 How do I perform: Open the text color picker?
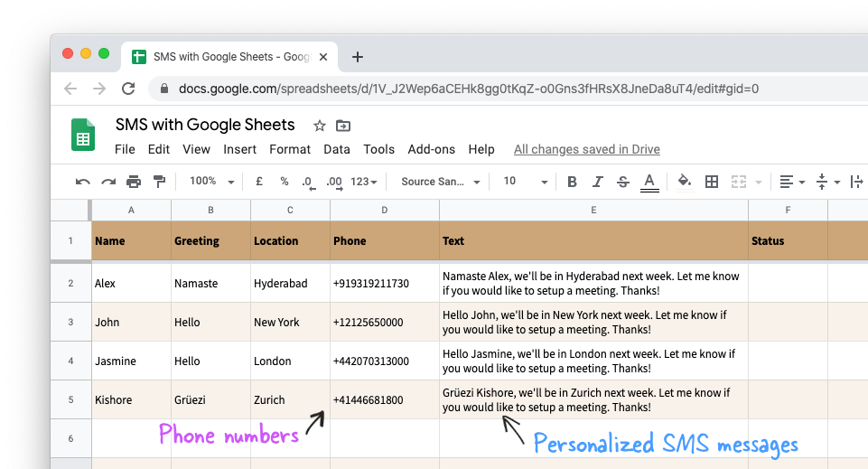coord(649,183)
